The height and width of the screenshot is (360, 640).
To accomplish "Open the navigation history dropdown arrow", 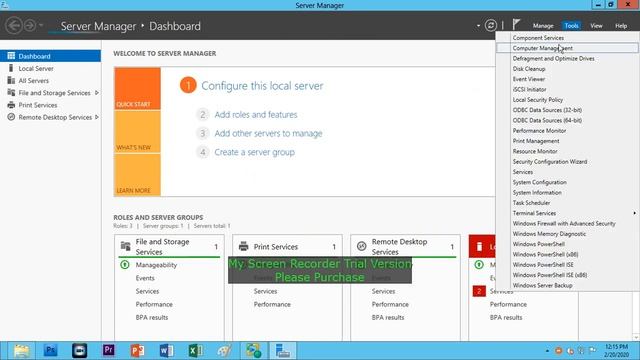I will [x=41, y=25].
